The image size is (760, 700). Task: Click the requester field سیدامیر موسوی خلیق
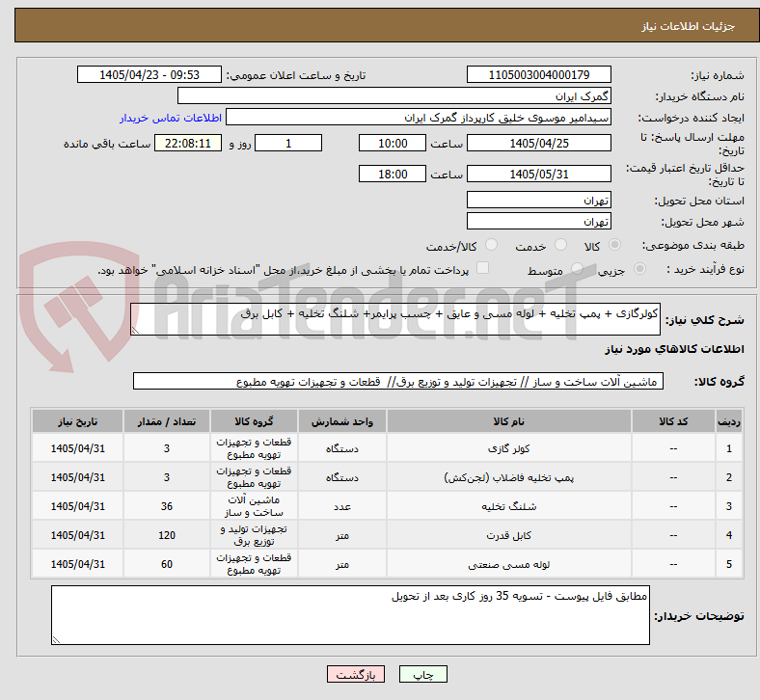(419, 118)
